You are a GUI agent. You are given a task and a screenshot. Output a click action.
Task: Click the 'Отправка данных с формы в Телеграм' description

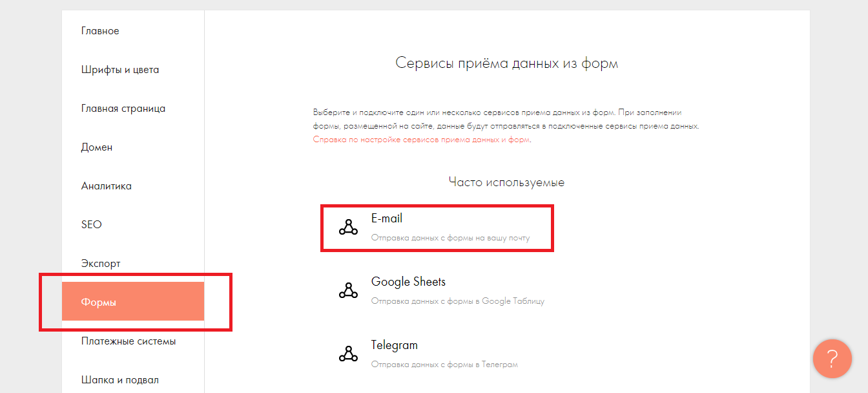[x=444, y=365]
